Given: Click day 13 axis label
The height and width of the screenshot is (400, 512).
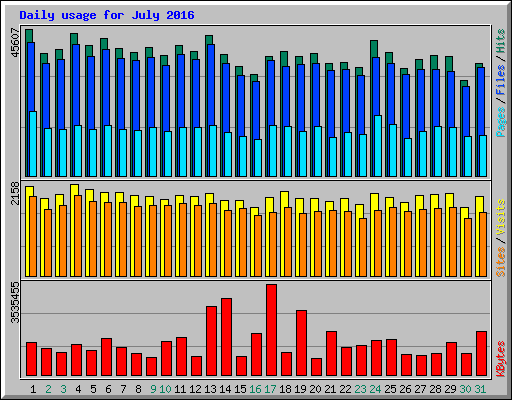Looking at the screenshot, I should [210, 389].
